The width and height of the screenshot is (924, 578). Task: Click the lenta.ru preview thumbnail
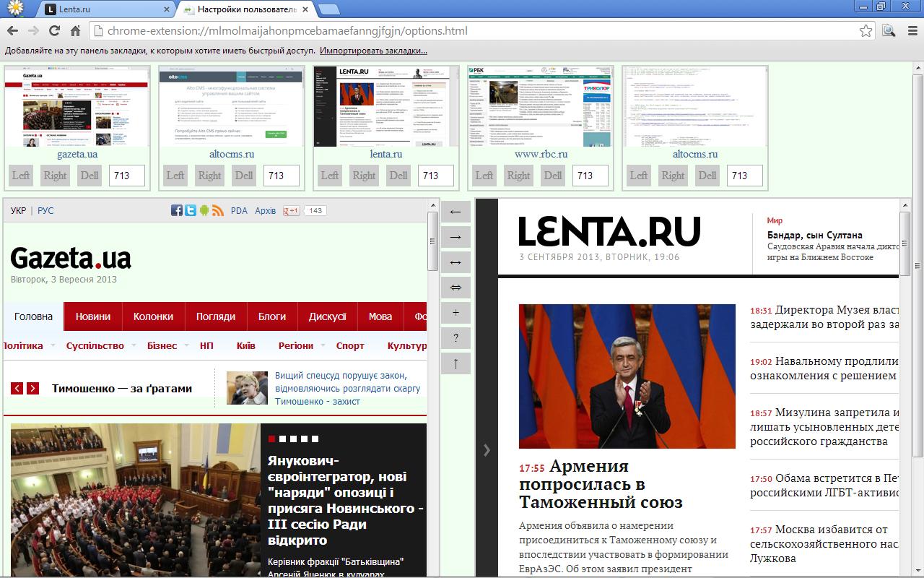coord(386,106)
